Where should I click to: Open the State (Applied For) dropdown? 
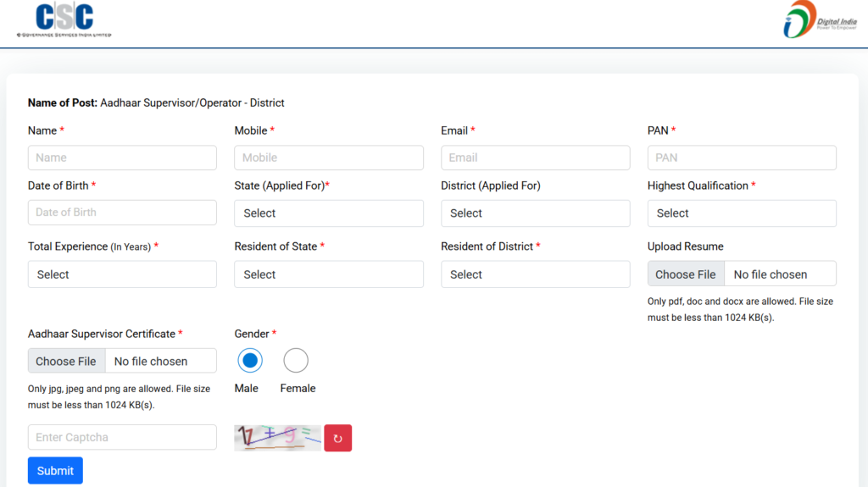(328, 213)
